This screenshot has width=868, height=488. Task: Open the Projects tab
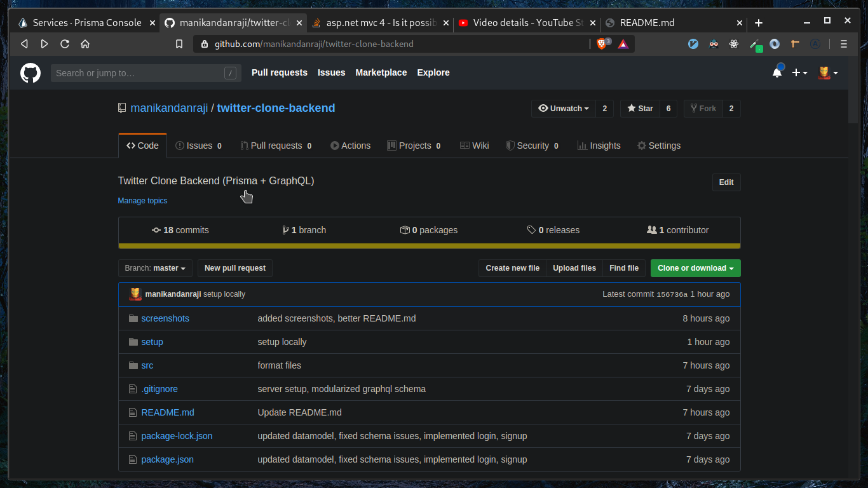414,146
